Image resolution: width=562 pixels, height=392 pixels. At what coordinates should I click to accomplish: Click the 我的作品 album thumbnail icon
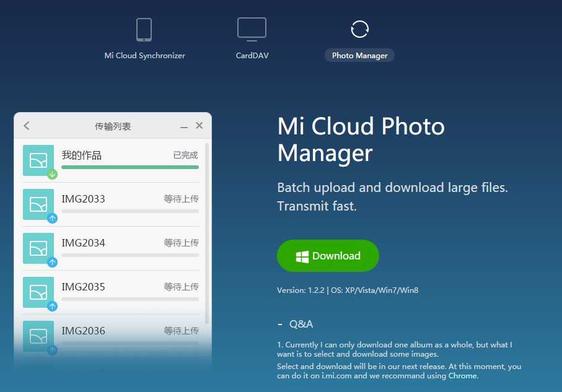tap(38, 160)
